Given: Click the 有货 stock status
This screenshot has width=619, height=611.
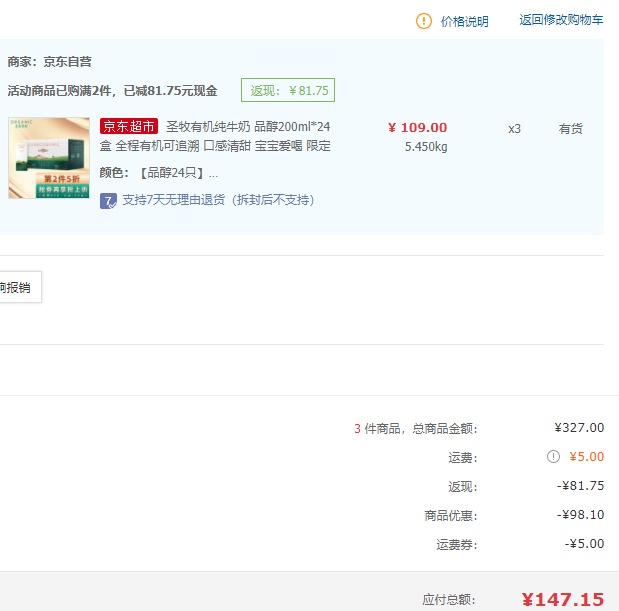Looking at the screenshot, I should click(570, 129).
